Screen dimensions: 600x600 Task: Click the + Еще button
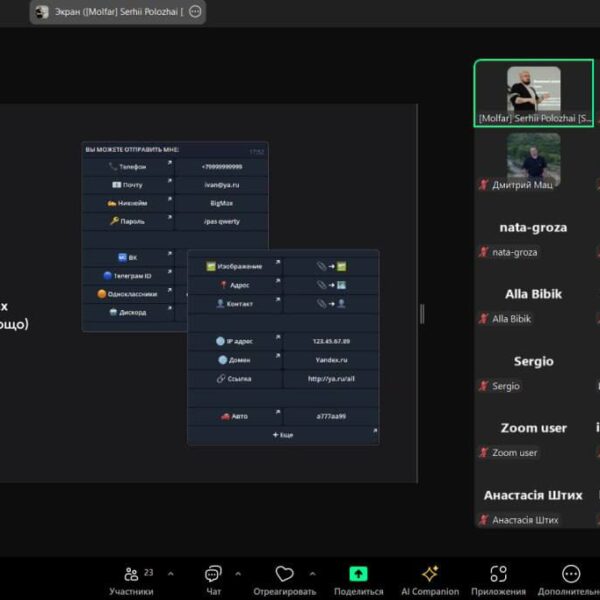283,435
